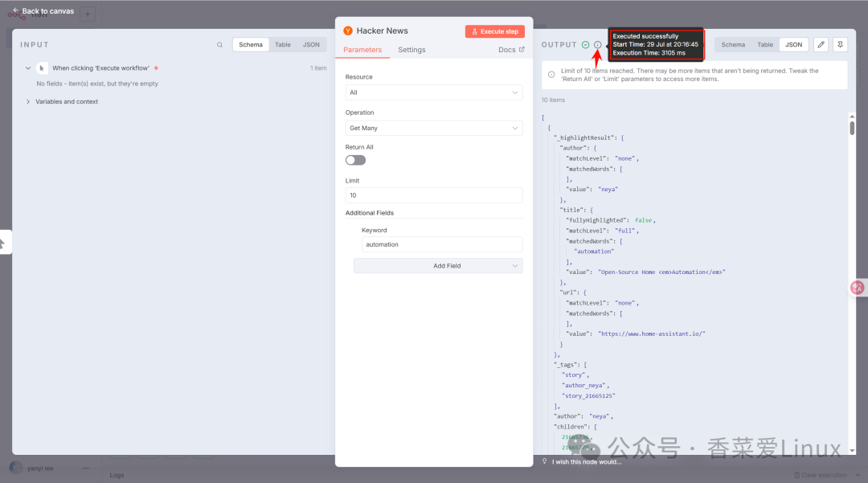Click 'I wish this node would...' link
Image resolution: width=868 pixels, height=483 pixels.
(586, 462)
